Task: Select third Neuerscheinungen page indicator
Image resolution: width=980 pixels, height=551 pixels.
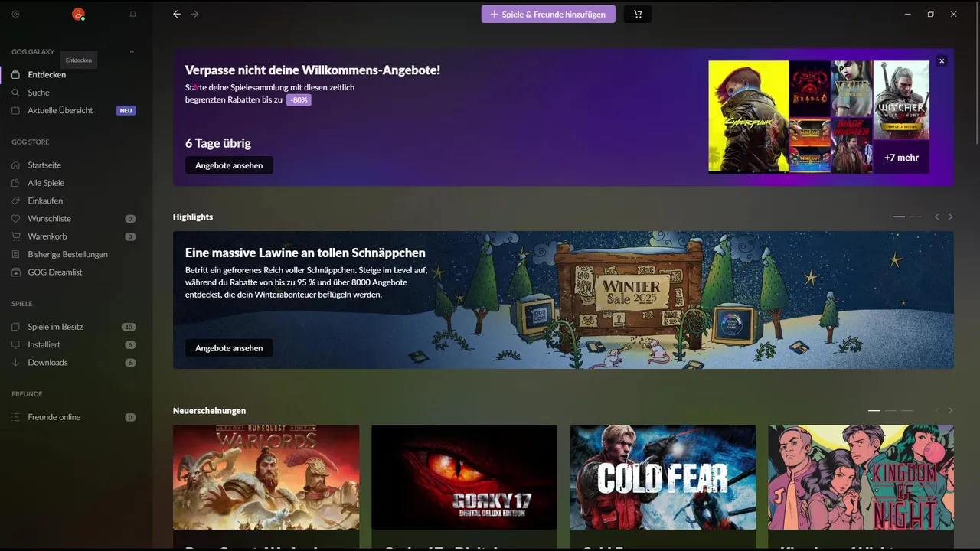Action: tap(907, 411)
